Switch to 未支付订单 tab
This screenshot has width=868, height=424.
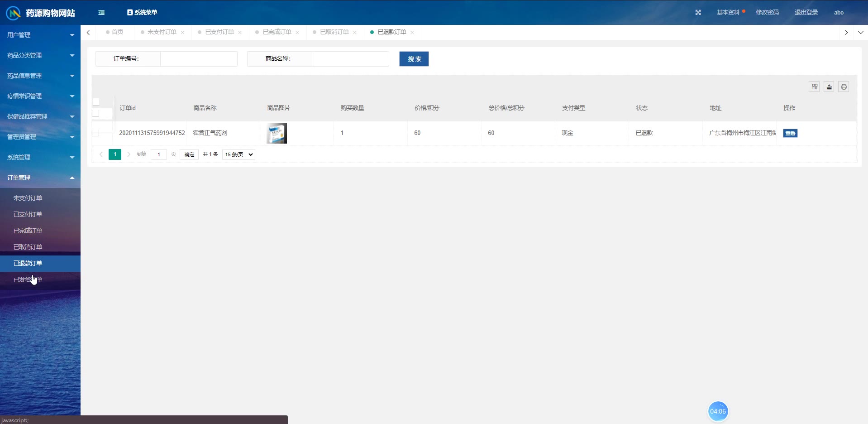(162, 32)
